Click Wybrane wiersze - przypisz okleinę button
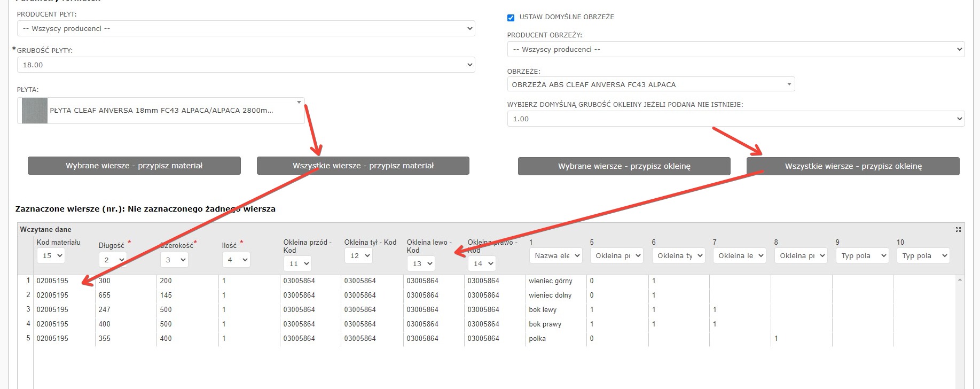 pos(624,167)
